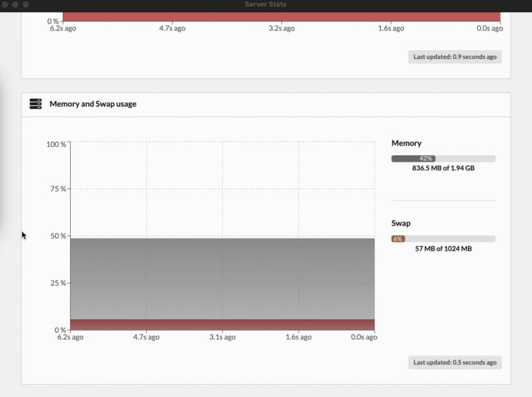Click the Swap section label
Image resolution: width=532 pixels, height=397 pixels.
(x=400, y=223)
